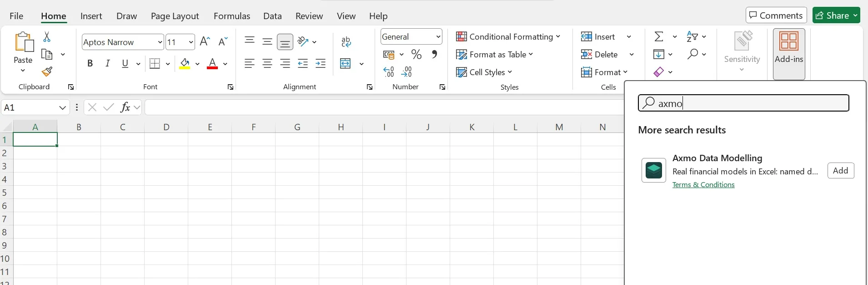The height and width of the screenshot is (285, 868).
Task: Click the Merge and Center icon
Action: 346,63
